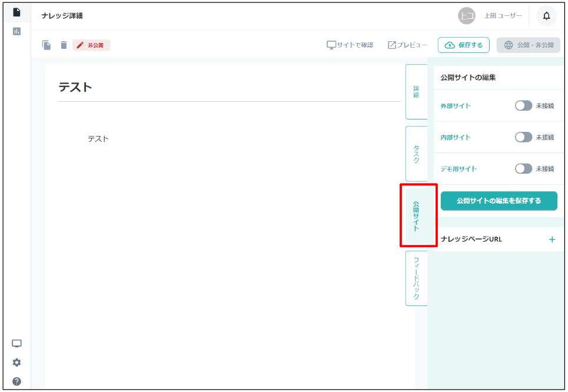Click the 公開・非公開 button
This screenshot has height=392, width=568.
528,45
